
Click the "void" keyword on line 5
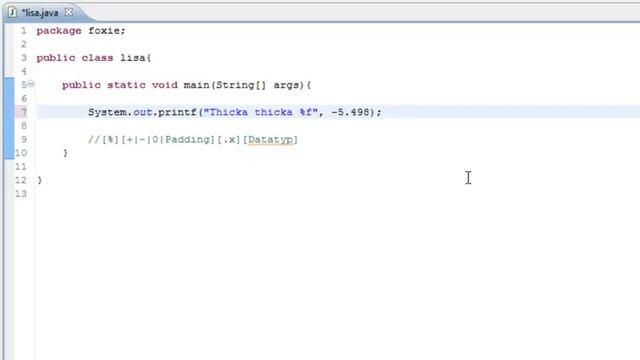pyautogui.click(x=164, y=85)
